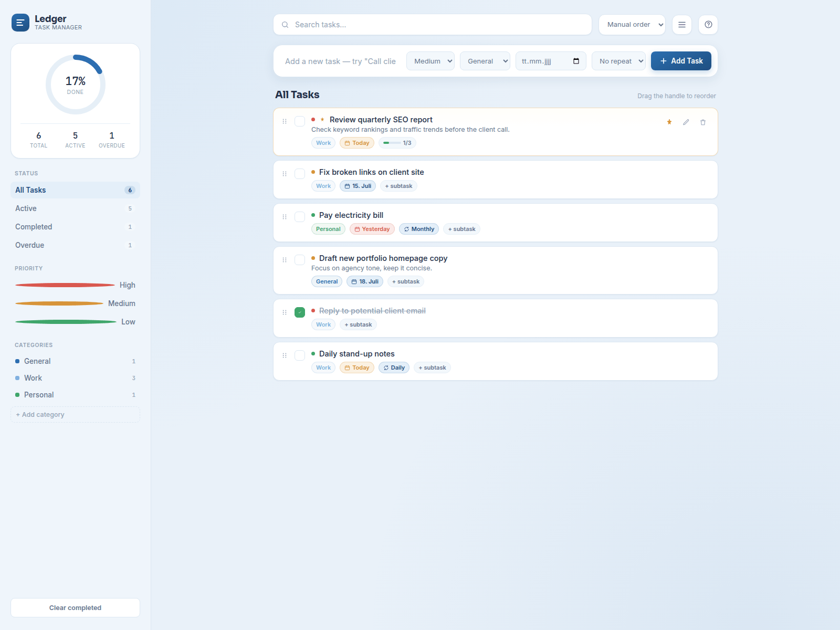Click the 17% done progress ring

pyautogui.click(x=76, y=85)
